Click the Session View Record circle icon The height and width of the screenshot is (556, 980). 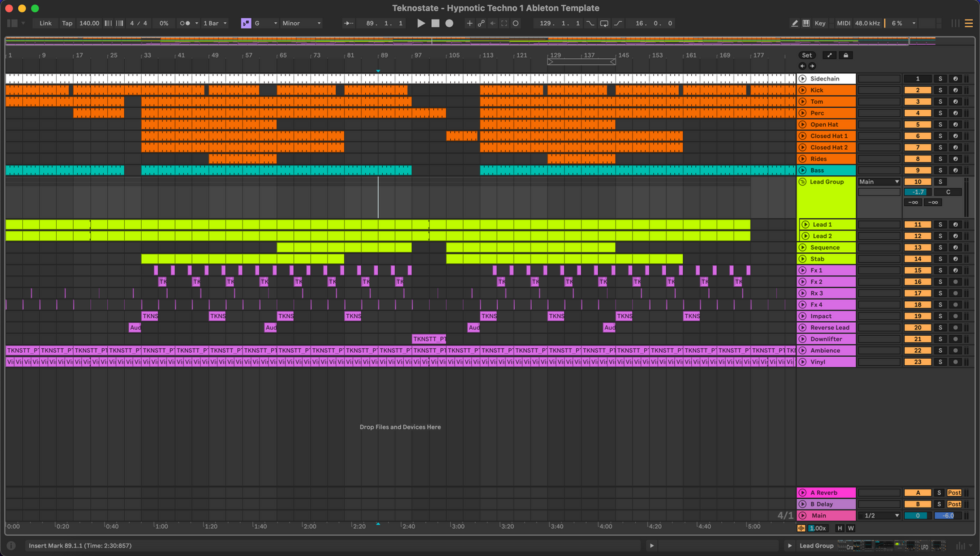coord(515,23)
